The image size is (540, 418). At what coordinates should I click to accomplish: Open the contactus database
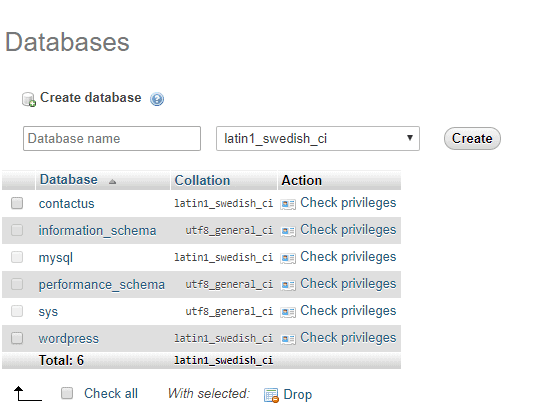[66, 203]
